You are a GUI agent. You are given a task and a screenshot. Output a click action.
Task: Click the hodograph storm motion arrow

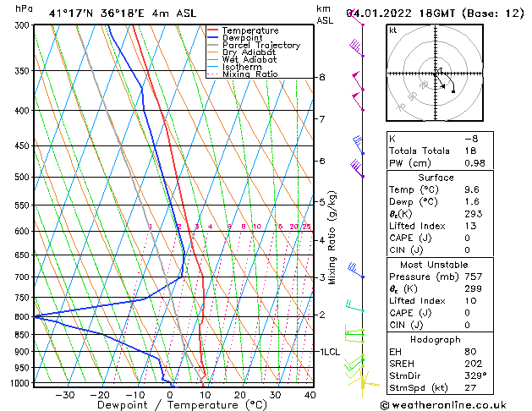(x=440, y=82)
